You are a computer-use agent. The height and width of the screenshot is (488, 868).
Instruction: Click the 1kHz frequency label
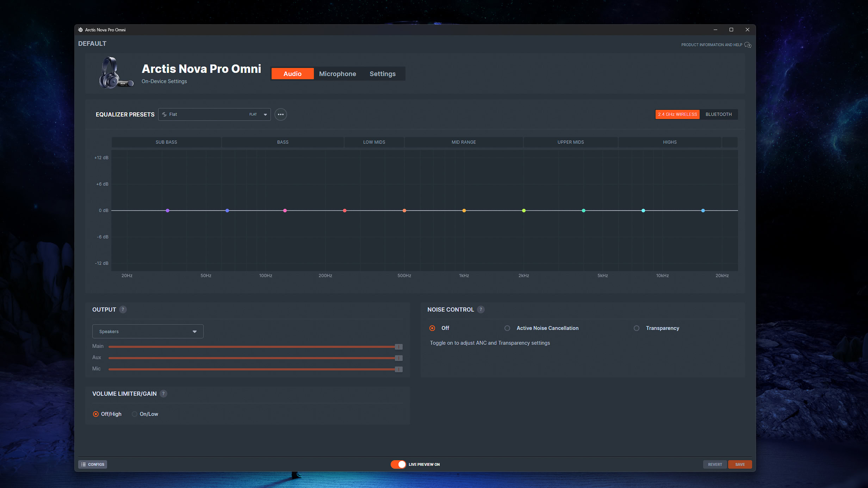(464, 276)
